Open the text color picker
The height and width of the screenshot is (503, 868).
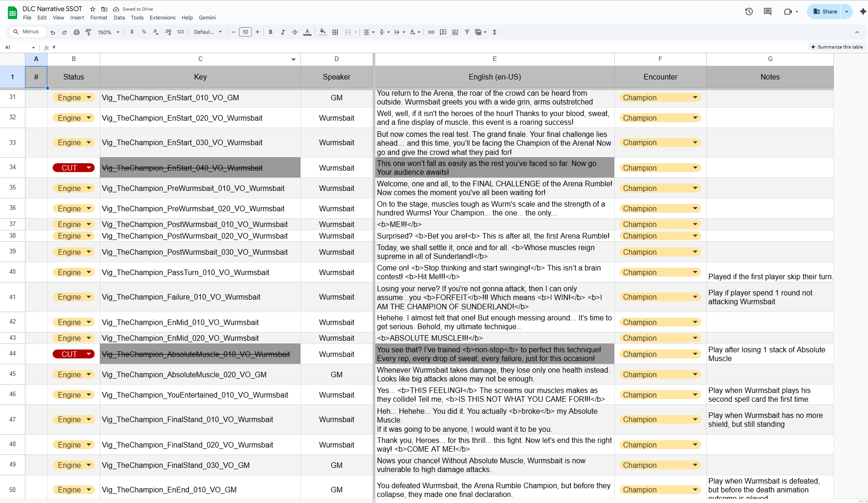click(307, 32)
